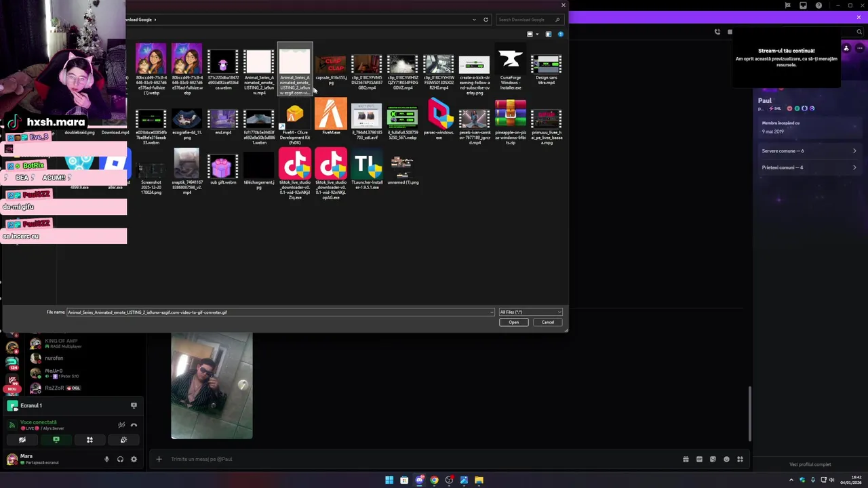Click the Discord search magnifier icon
Viewport: 868px width, 488px height.
859,32
